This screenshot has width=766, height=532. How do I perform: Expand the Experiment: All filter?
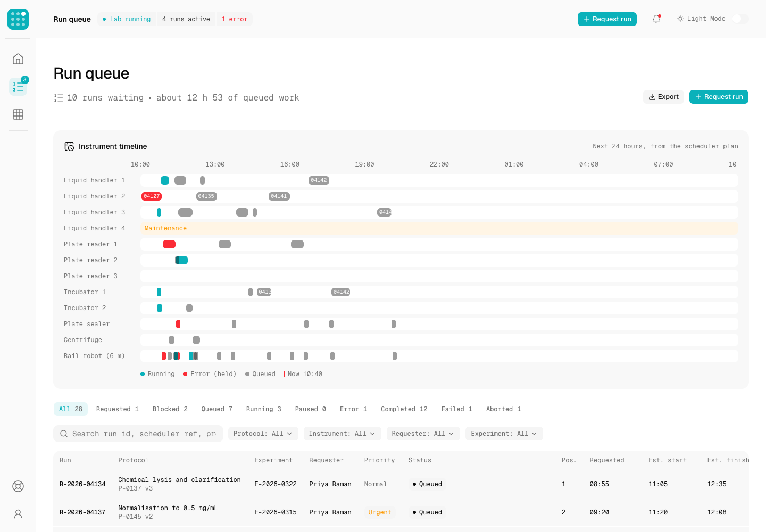[504, 434]
